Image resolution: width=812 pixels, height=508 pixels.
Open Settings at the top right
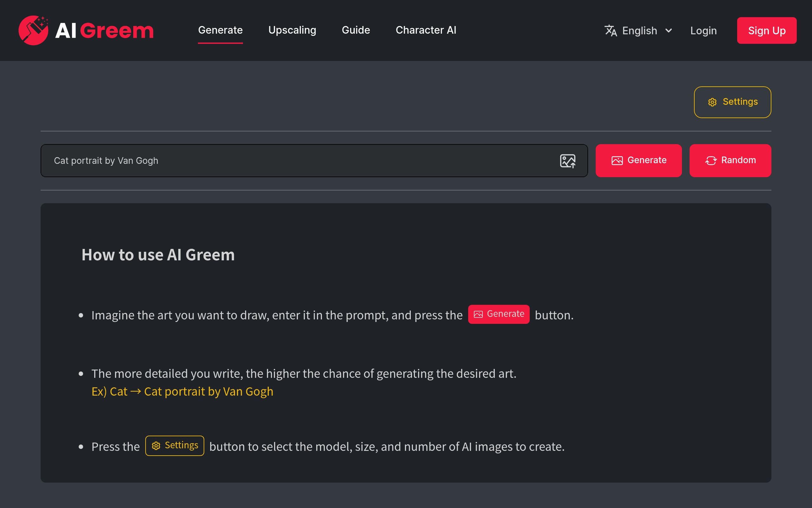click(732, 102)
